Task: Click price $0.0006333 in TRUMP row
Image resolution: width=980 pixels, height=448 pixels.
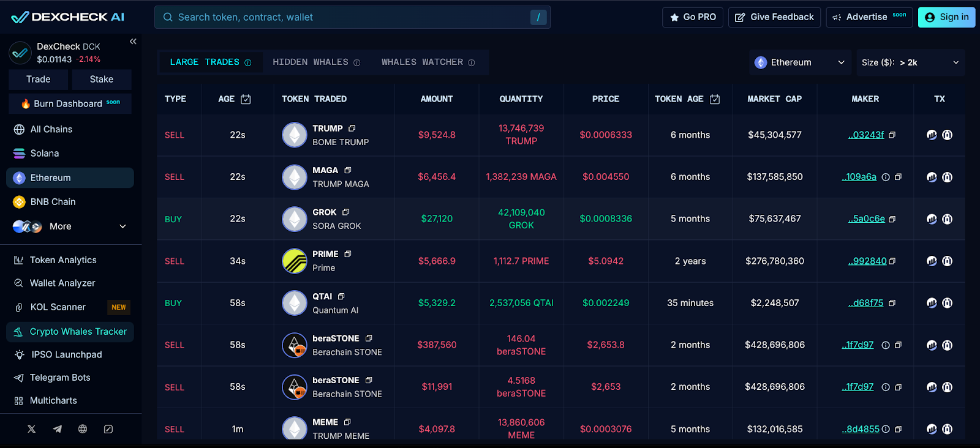Action: tap(606, 135)
